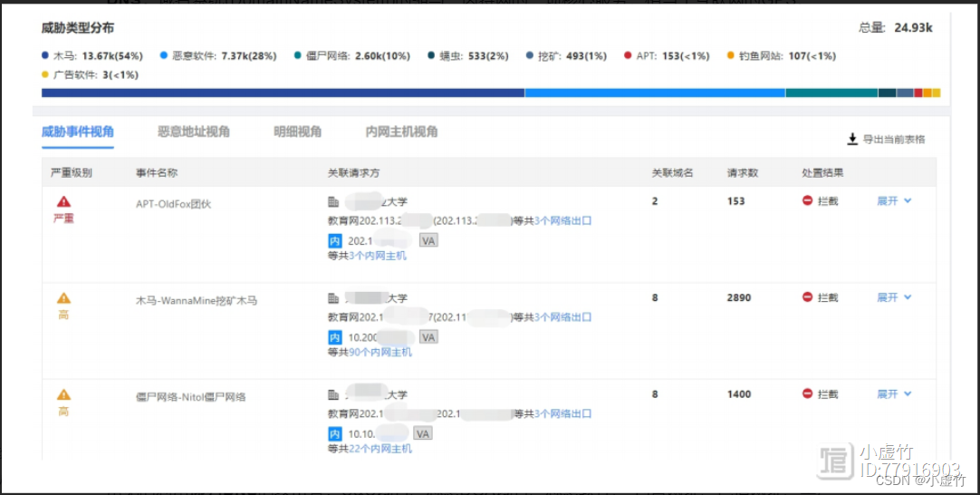Viewport: 980px width, 495px height.
Task: Click event name APT-OldFox团伙
Action: 174,204
